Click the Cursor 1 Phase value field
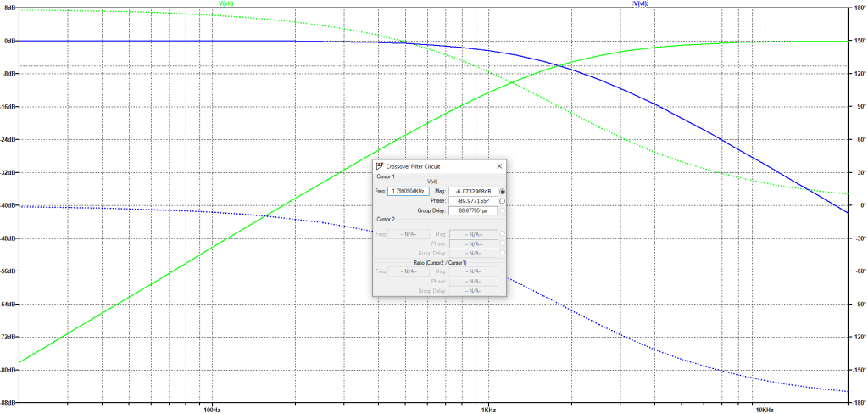The image size is (868, 414). [x=473, y=201]
